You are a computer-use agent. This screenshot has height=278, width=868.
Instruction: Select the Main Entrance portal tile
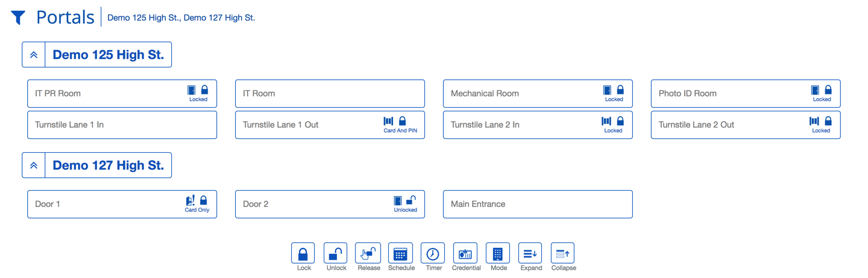pos(538,205)
